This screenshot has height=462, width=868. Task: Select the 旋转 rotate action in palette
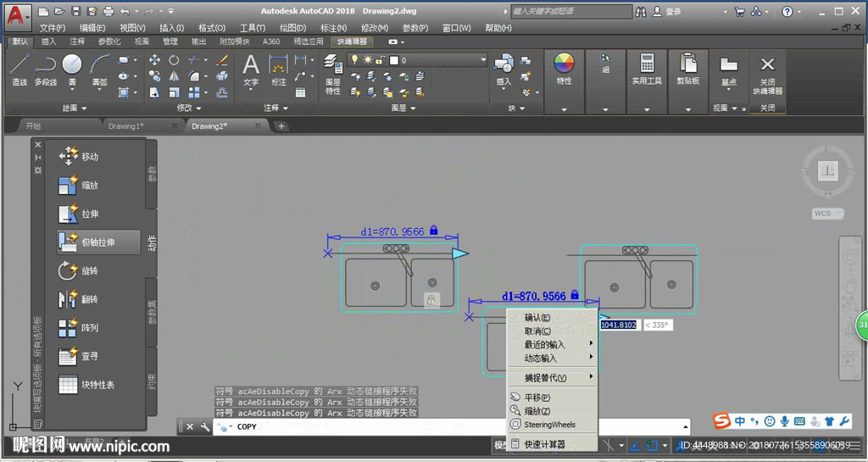79,270
